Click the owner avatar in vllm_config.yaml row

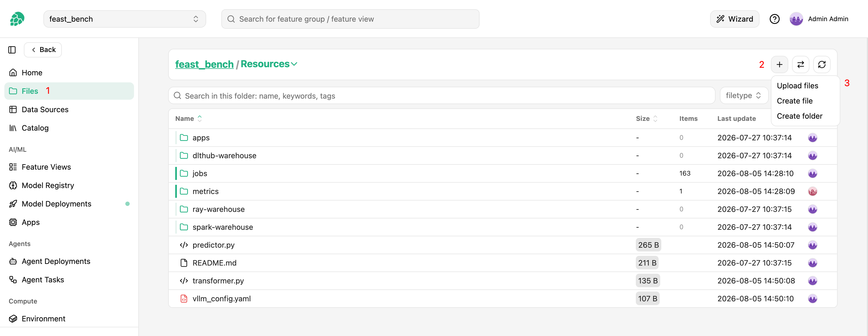coord(812,299)
